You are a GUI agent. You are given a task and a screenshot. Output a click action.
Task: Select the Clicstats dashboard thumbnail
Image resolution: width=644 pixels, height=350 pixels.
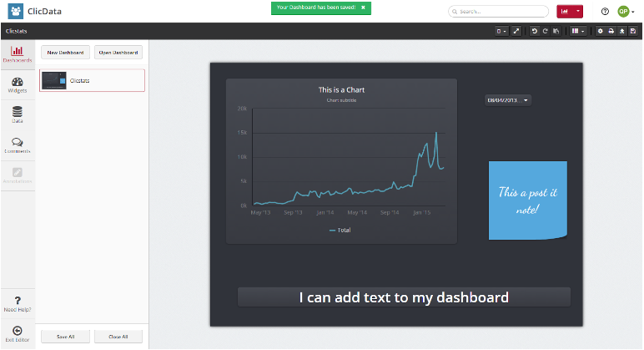(x=53, y=81)
